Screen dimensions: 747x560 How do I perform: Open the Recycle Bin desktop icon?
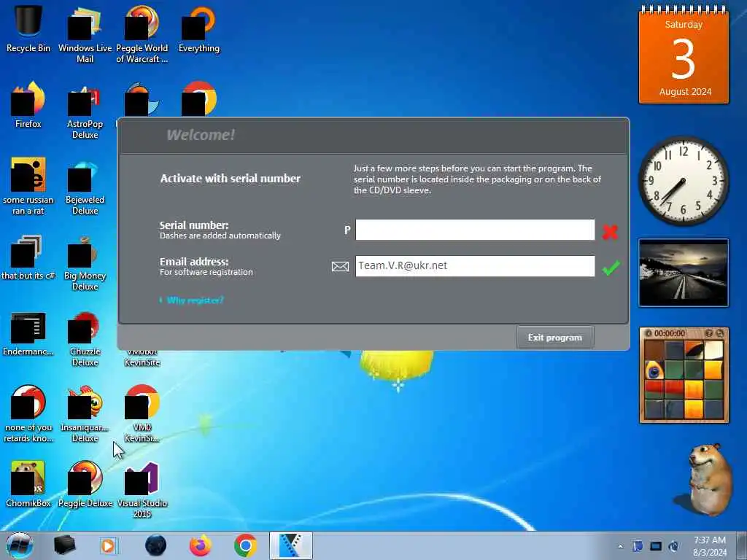click(x=28, y=28)
